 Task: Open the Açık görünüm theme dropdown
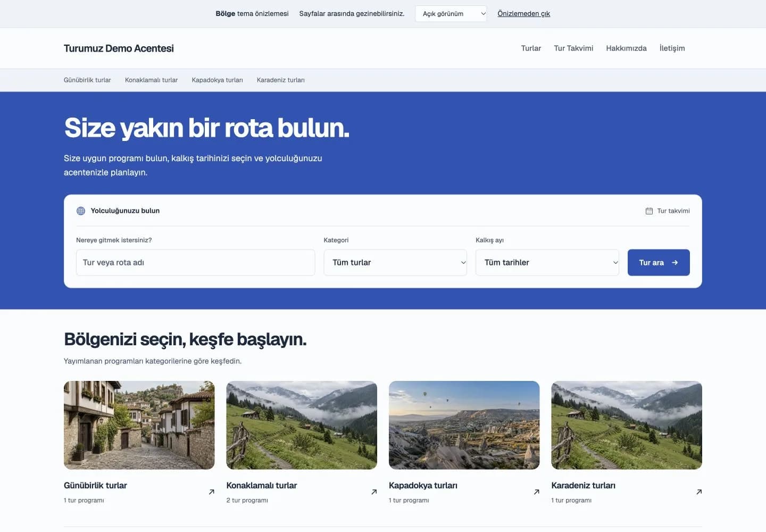(451, 14)
